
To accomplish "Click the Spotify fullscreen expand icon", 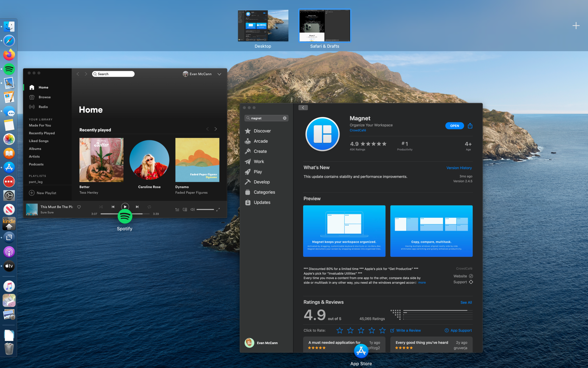I will pyautogui.click(x=218, y=209).
